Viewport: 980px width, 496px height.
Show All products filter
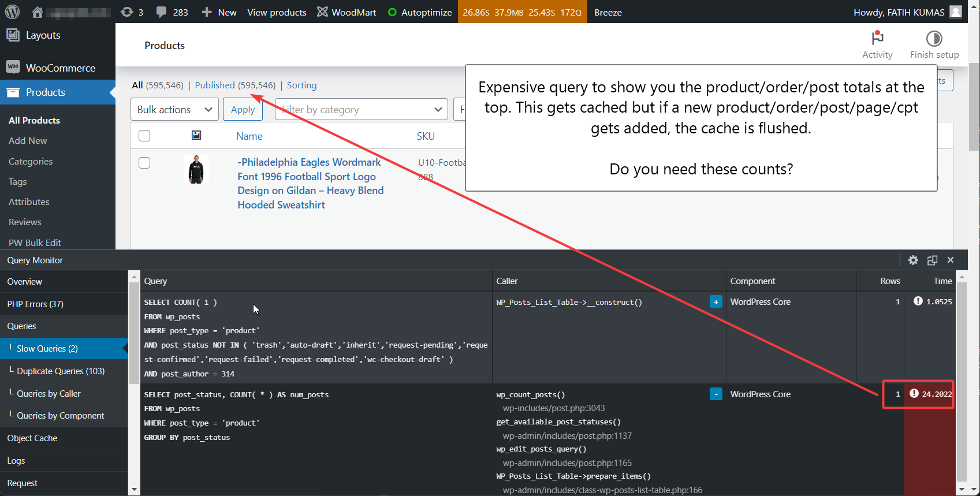coord(158,85)
